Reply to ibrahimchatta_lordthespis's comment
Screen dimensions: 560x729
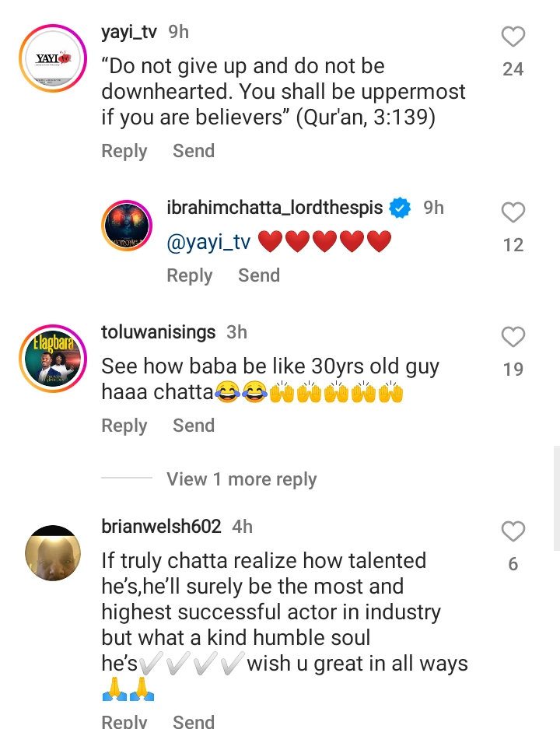190,275
